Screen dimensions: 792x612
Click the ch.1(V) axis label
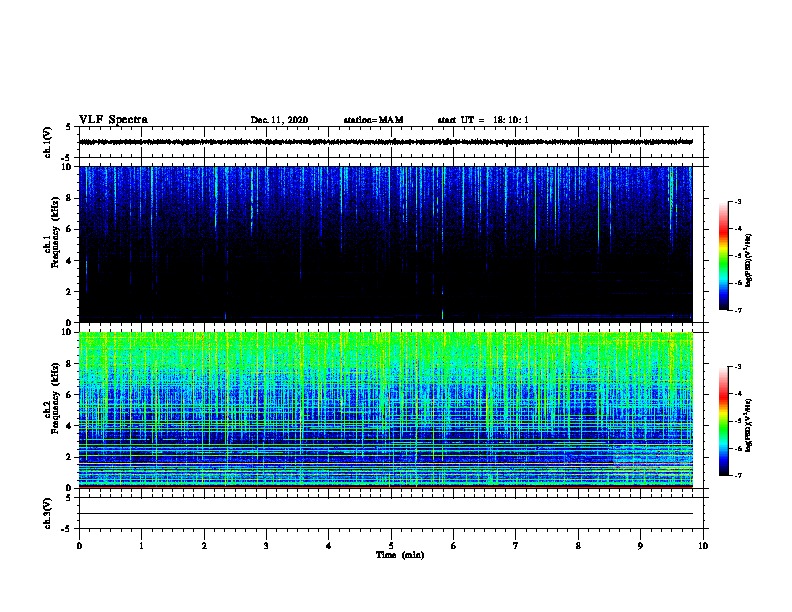pos(47,142)
